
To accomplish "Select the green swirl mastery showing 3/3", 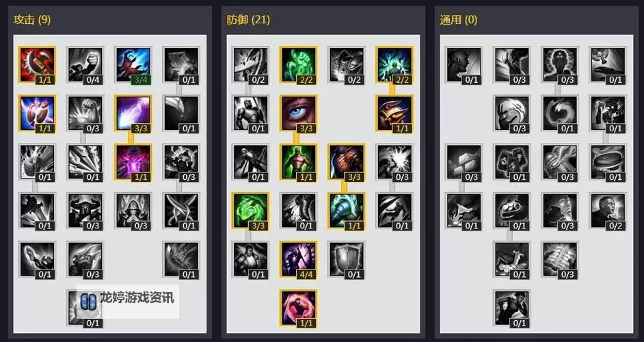I will click(x=250, y=211).
